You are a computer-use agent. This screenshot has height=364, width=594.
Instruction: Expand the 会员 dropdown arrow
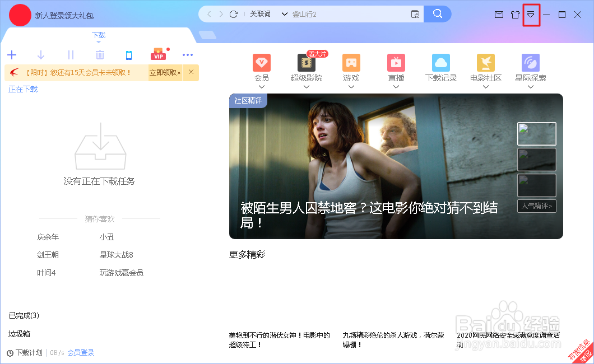(261, 85)
